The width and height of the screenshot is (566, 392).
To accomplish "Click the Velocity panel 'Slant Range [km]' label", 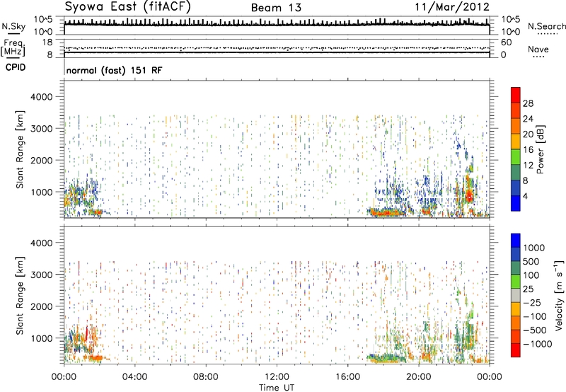I will click(20, 296).
